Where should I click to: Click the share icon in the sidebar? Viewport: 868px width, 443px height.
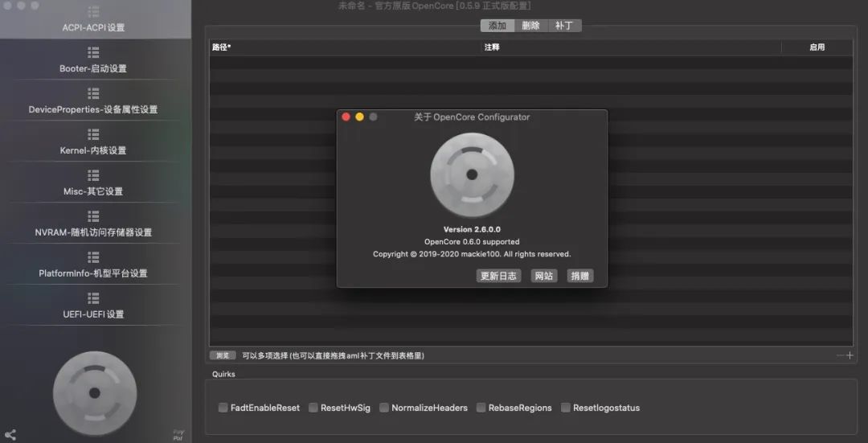pyautogui.click(x=10, y=435)
